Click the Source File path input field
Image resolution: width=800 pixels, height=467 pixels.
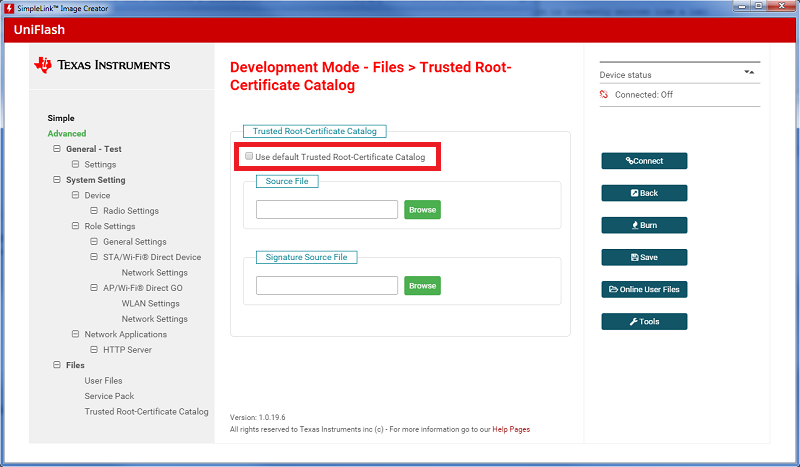tap(327, 210)
